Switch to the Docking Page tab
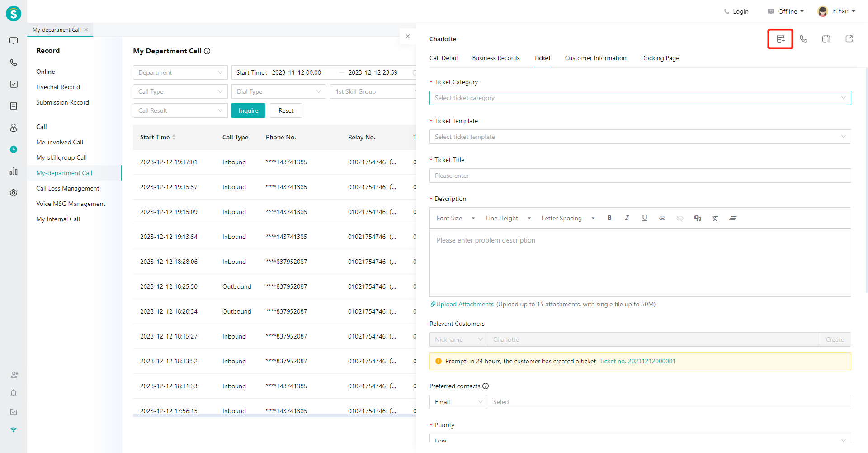The width and height of the screenshot is (868, 453). 660,58
